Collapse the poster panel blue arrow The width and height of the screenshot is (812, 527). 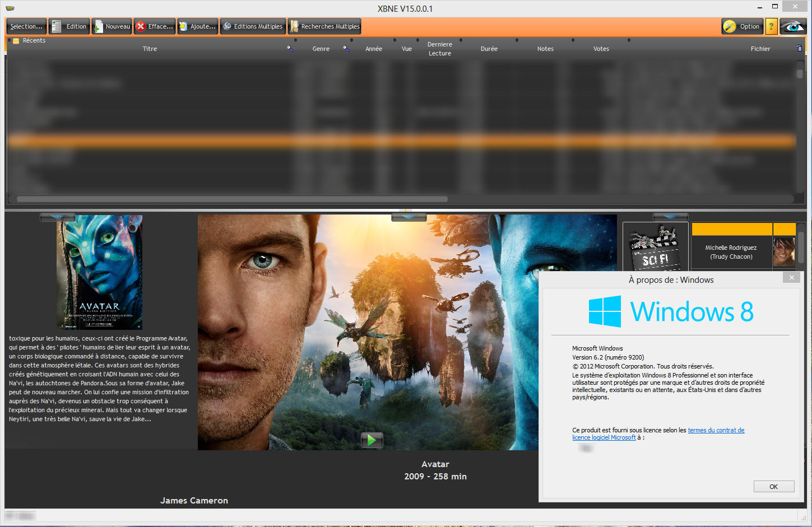pos(57,217)
